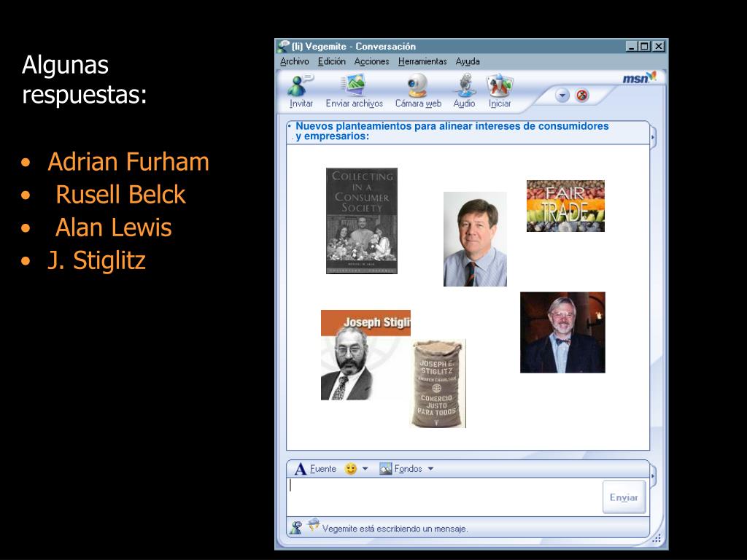Click the photo of man with bow tie
Image resolution: width=747 pixels, height=560 pixels.
pyautogui.click(x=562, y=332)
